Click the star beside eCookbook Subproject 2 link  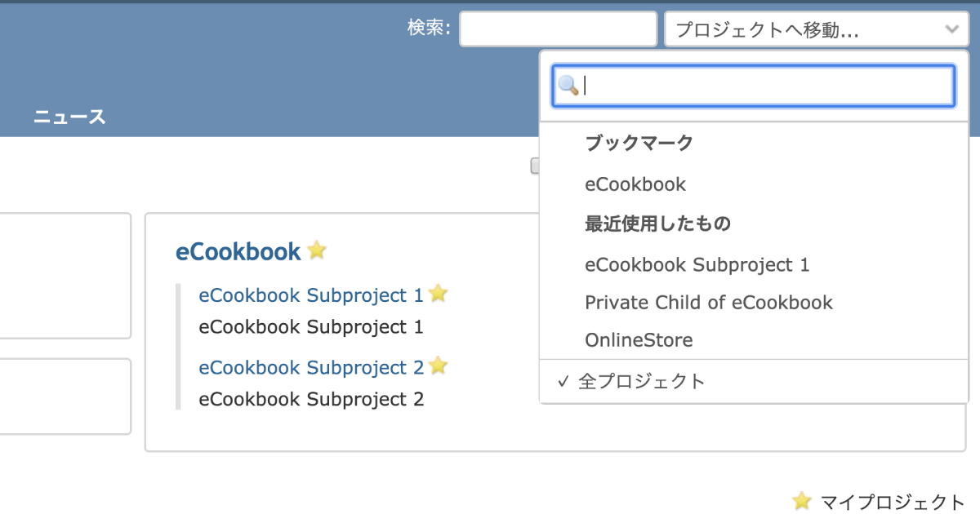[x=439, y=366]
